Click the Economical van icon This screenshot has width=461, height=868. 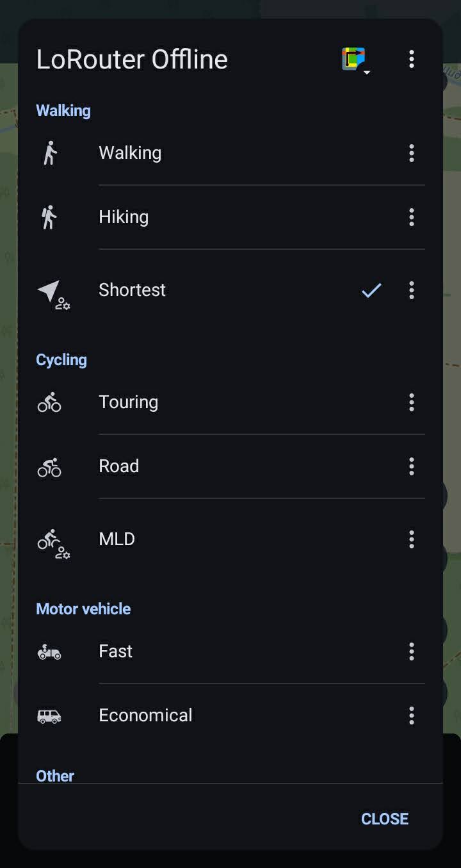point(49,716)
